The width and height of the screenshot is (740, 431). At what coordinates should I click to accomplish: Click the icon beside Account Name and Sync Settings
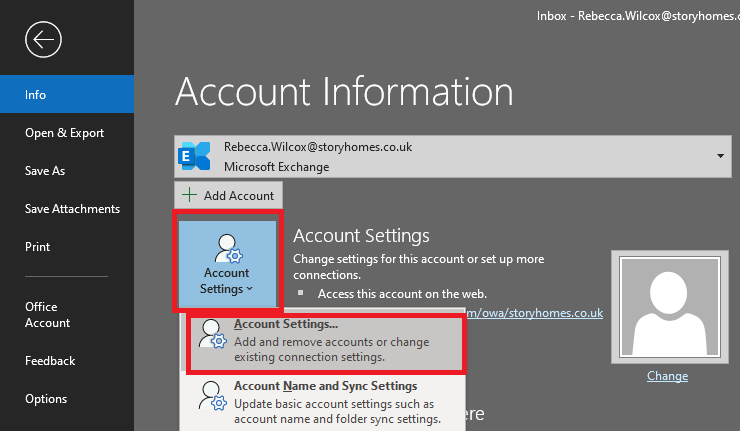click(212, 396)
